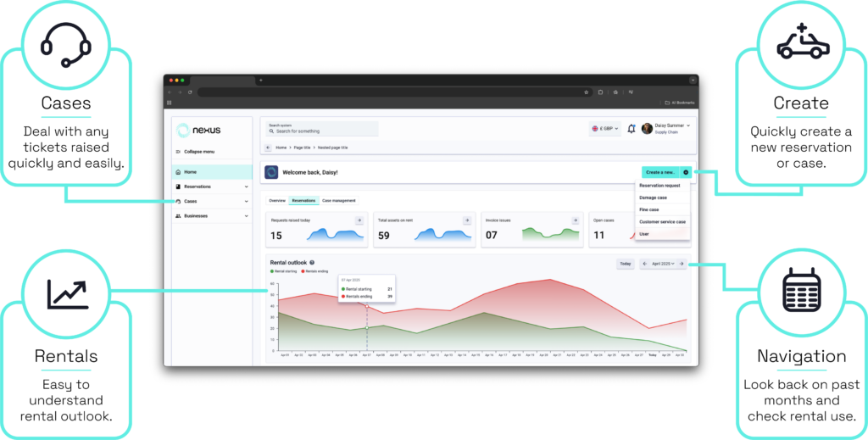Open Invoice issues card arrow icon
868x440 pixels.
[575, 220]
